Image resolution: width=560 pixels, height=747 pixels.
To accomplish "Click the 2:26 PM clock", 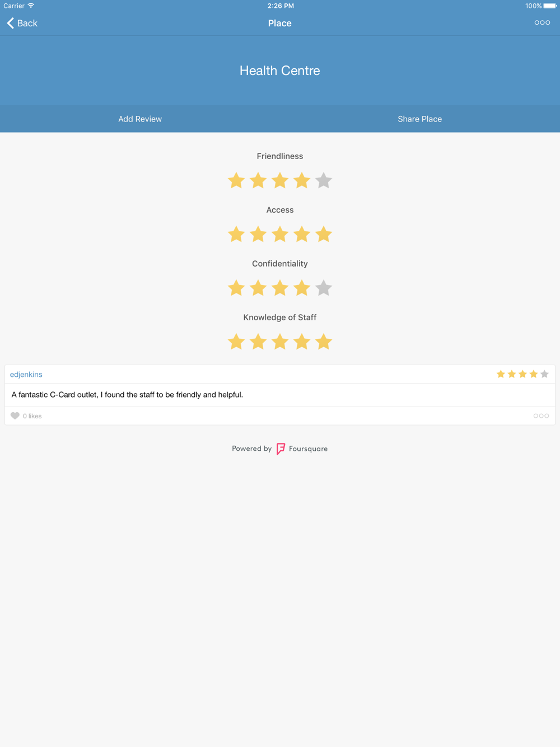I will coord(281,6).
